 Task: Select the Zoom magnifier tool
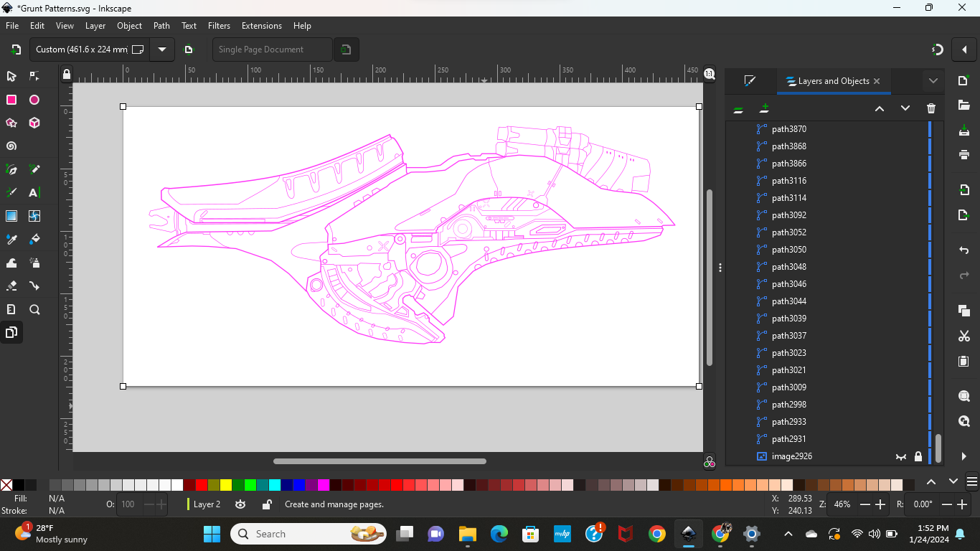pos(34,309)
